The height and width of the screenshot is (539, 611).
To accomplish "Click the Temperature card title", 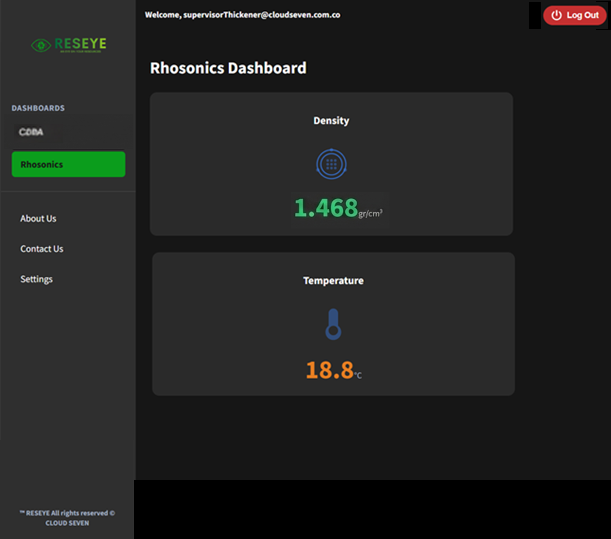I will pos(333,281).
